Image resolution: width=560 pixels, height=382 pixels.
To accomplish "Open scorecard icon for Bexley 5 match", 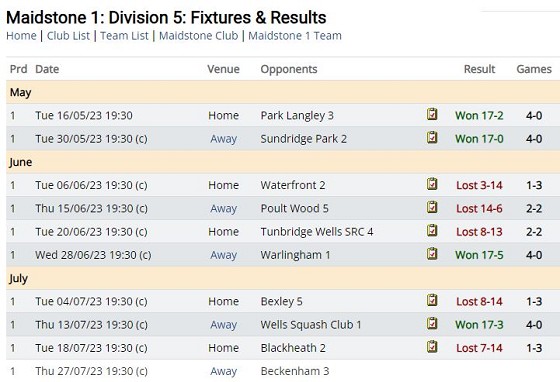I will [432, 300].
